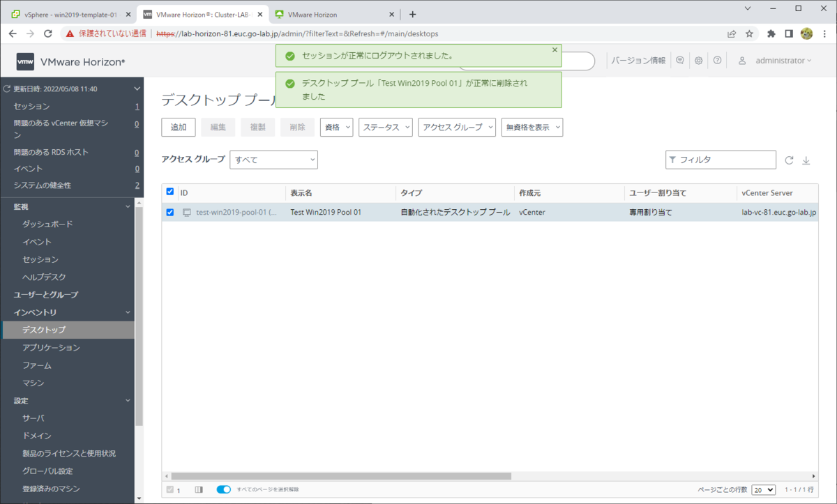
Task: Open the ステータス dropdown
Action: coord(386,127)
